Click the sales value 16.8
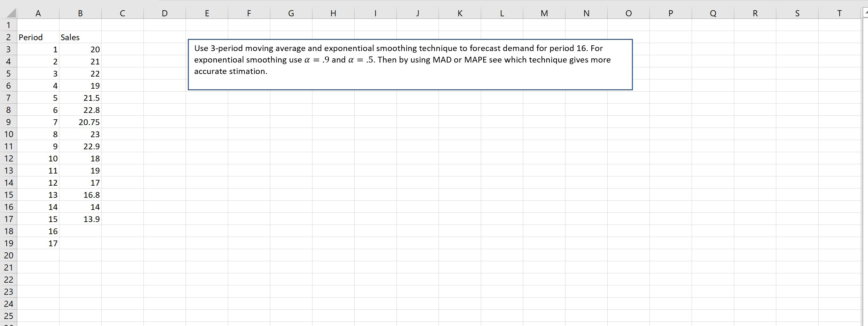The width and height of the screenshot is (868, 326). (80, 195)
